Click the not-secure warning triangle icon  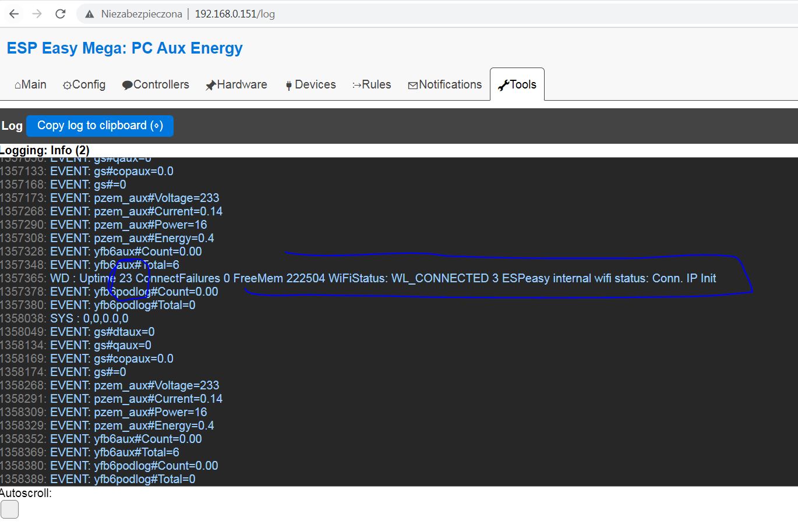(89, 14)
